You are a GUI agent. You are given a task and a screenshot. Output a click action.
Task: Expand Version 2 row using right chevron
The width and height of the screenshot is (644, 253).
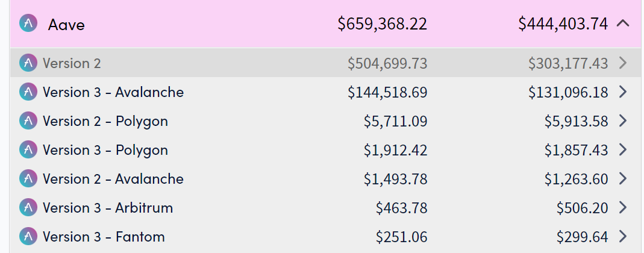623,63
